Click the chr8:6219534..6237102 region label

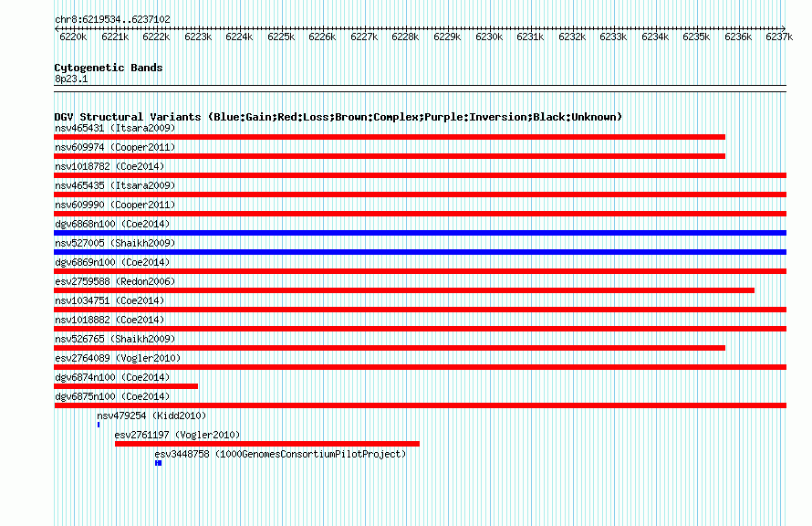(x=112, y=19)
